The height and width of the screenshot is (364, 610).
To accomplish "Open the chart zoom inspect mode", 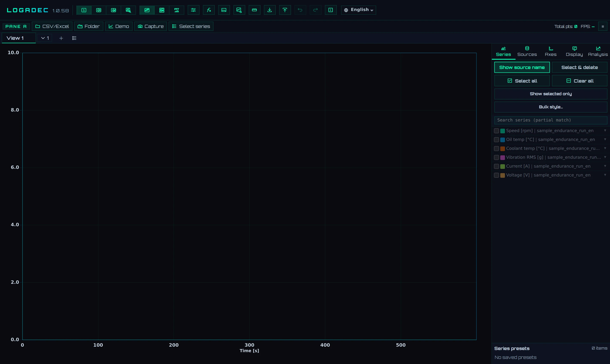I will (x=128, y=10).
